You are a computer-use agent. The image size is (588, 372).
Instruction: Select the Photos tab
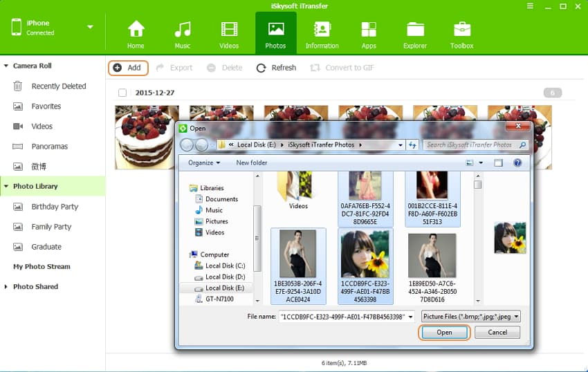pyautogui.click(x=275, y=35)
